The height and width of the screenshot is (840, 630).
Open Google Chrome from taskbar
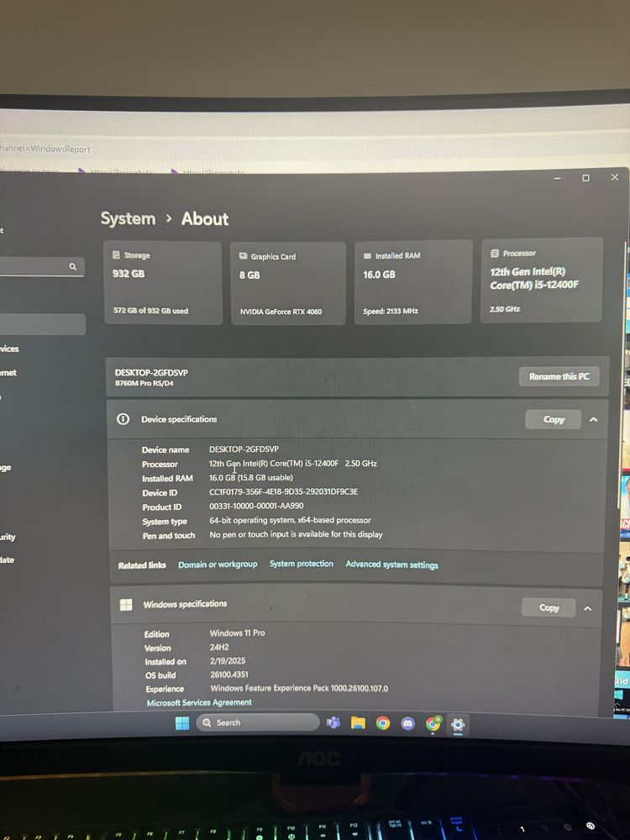point(383,723)
